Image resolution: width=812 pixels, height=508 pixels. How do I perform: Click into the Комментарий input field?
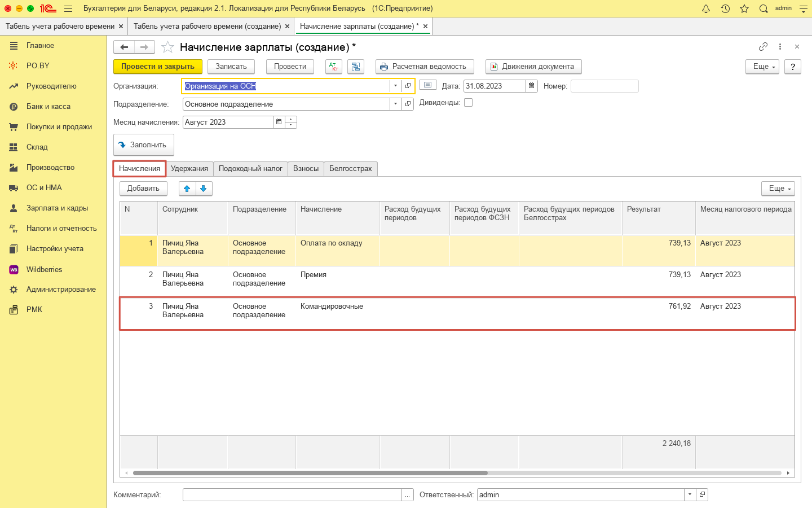292,494
